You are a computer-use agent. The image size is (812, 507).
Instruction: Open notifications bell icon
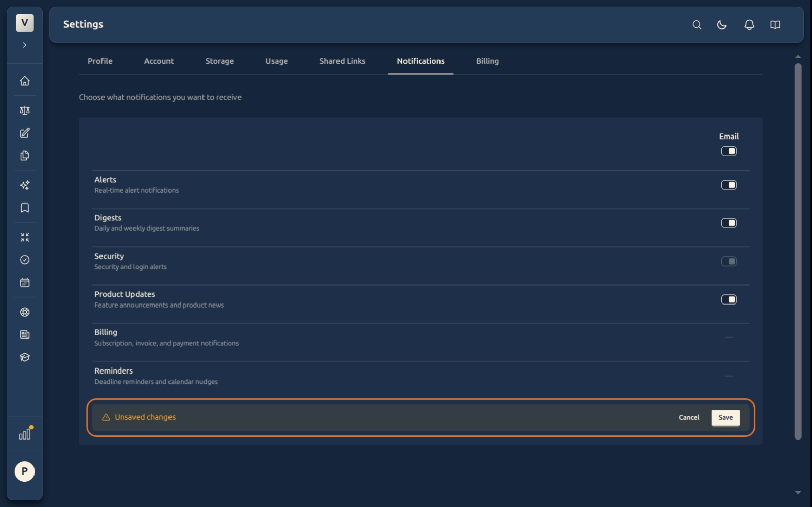749,25
